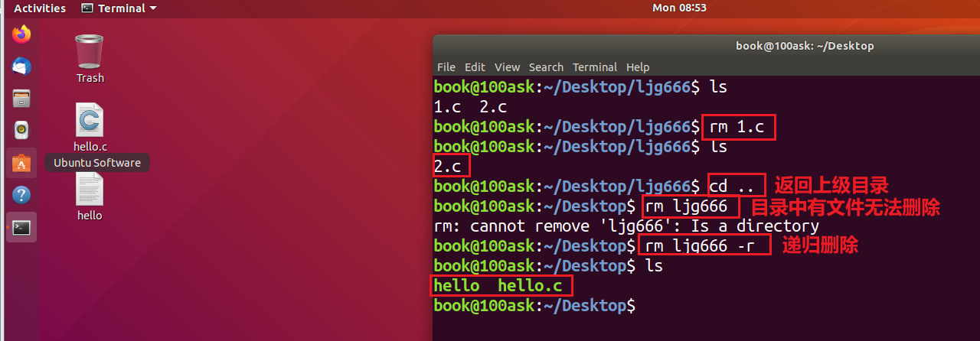Click the Activities button in the top bar
This screenshot has width=980, height=341.
coord(40,8)
